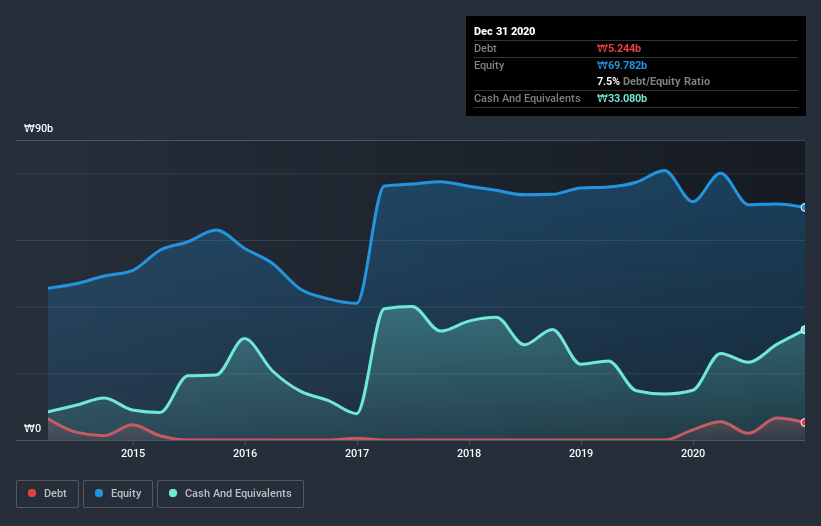This screenshot has height=526, width=821.
Task: Click the ₩5.244b debt value
Action: pos(619,49)
